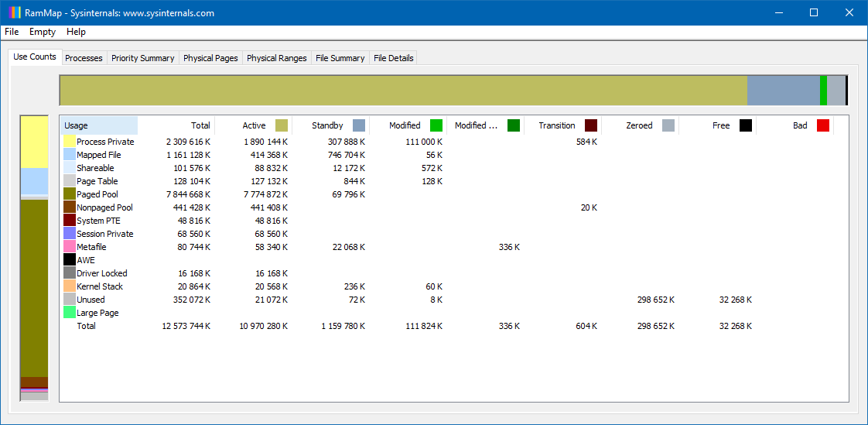Open the File menu
Image resolution: width=868 pixels, height=425 pixels.
pos(12,32)
